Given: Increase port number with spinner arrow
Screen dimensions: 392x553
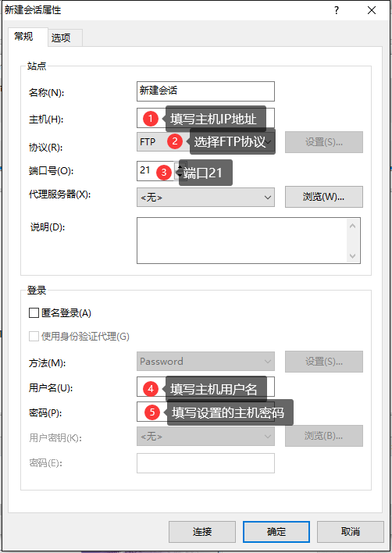Looking at the screenshot, I should coord(181,166).
